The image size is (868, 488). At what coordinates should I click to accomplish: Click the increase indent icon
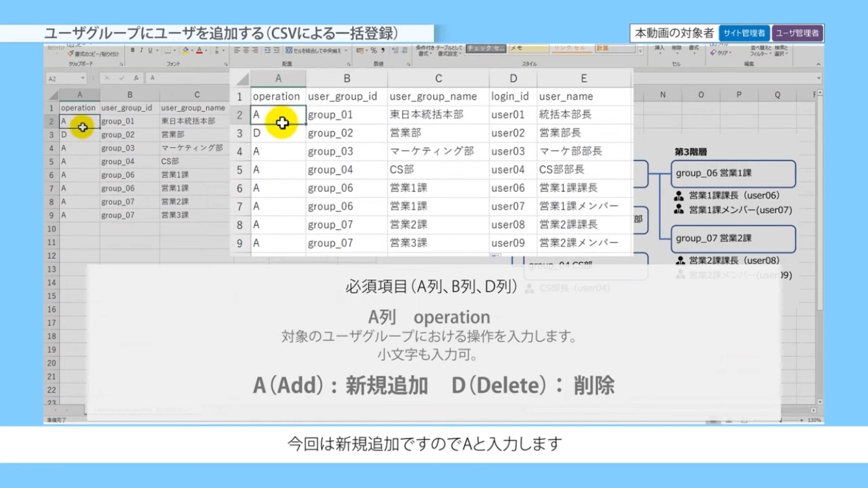coord(277,50)
